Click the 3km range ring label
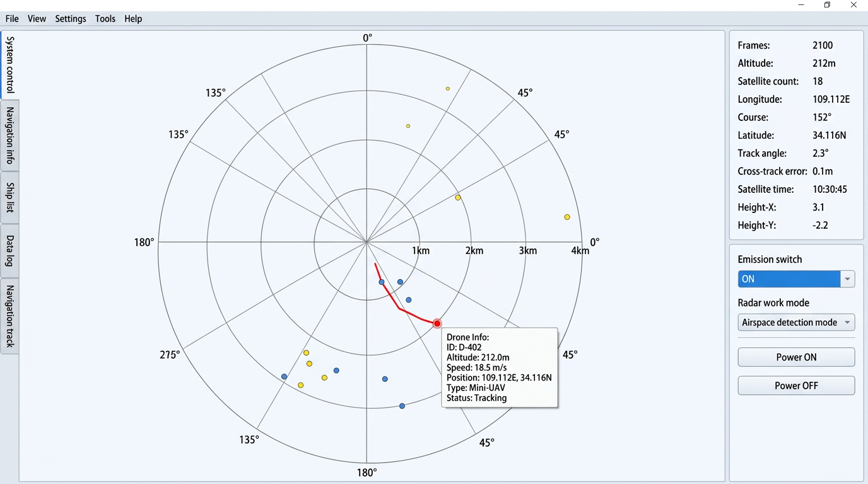This screenshot has height=484, width=868. [528, 251]
